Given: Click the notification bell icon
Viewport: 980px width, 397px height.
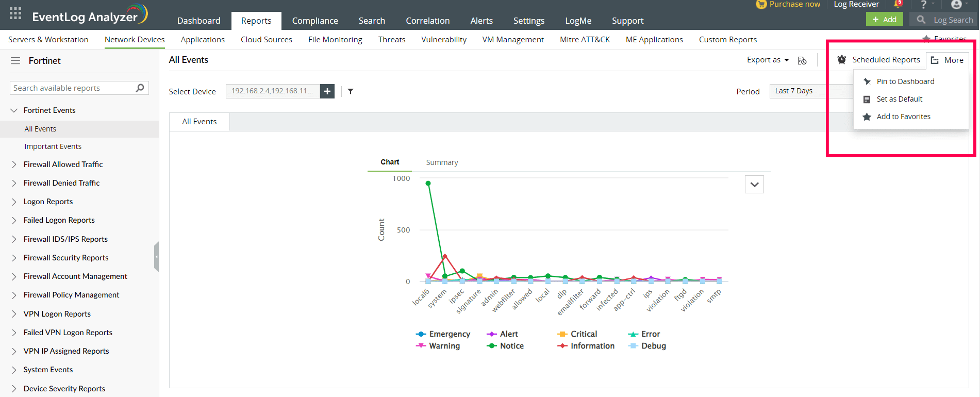Looking at the screenshot, I should (x=898, y=4).
